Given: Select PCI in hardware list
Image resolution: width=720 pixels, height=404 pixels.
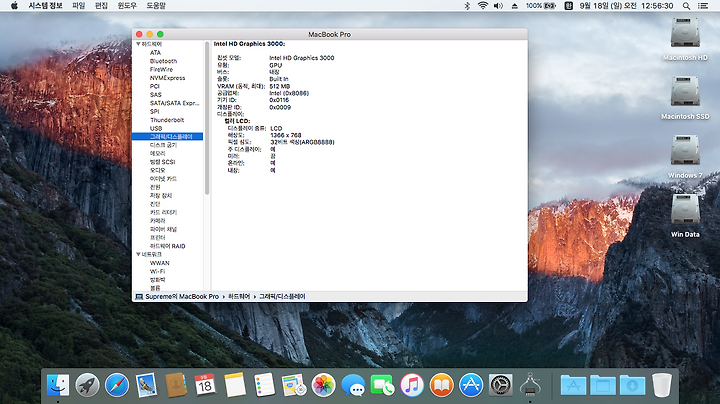Looking at the screenshot, I should pos(155,86).
